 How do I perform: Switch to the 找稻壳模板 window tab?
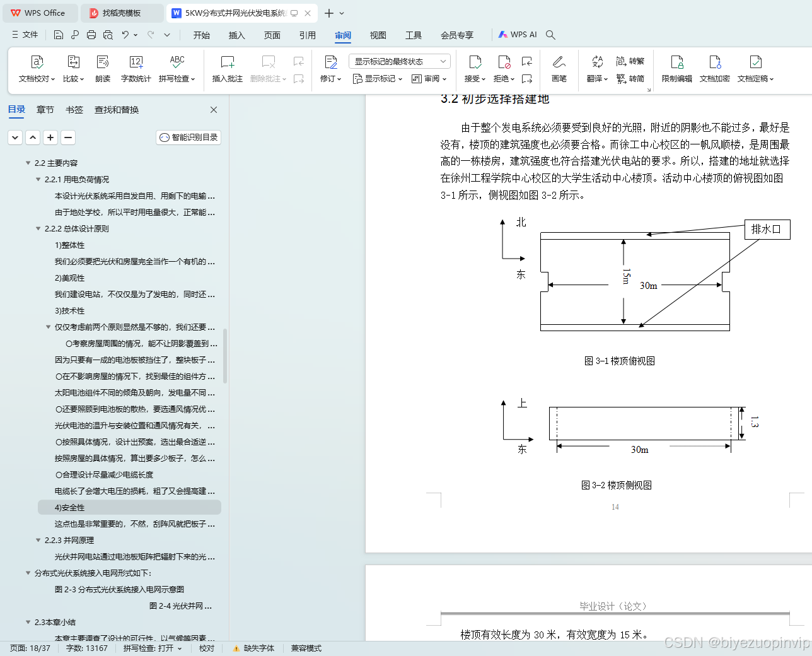point(122,13)
